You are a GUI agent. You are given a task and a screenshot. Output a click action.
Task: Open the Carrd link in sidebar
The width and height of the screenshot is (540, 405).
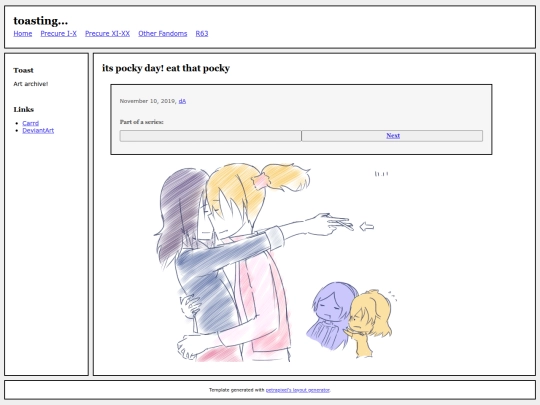point(31,123)
